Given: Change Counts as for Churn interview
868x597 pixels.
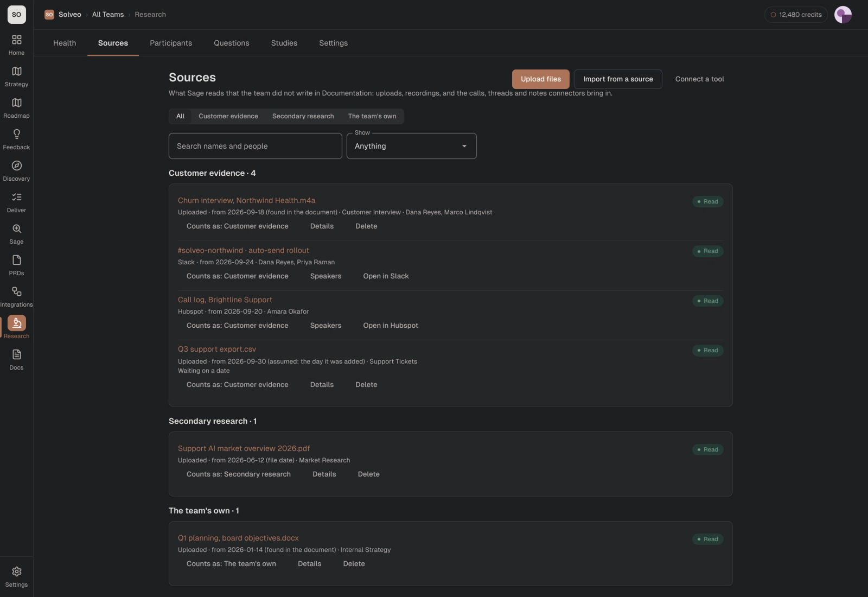Looking at the screenshot, I should click(x=237, y=226).
